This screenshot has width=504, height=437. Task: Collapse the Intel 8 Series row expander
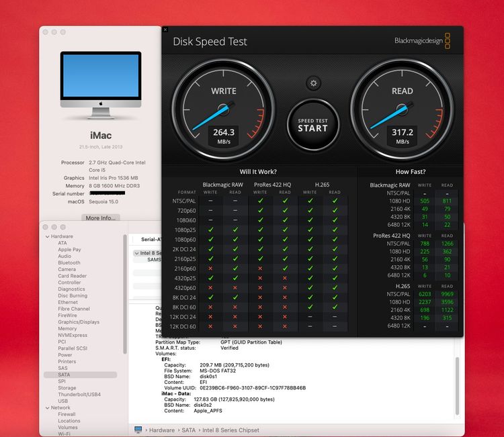[136, 253]
